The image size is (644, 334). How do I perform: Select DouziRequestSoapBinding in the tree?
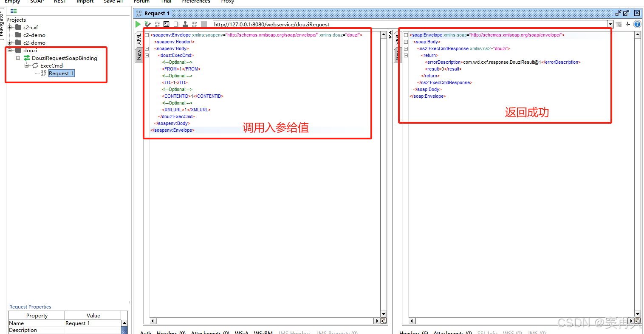pos(65,58)
